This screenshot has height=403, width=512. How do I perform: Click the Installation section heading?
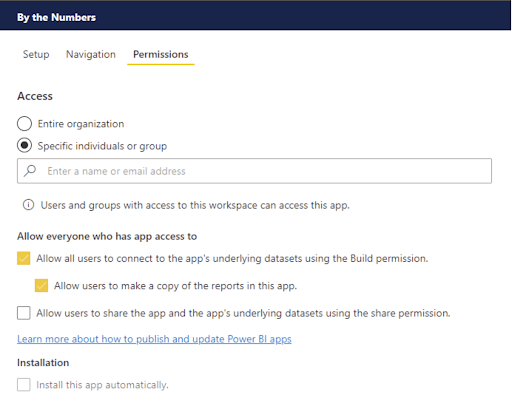pyautogui.click(x=43, y=363)
